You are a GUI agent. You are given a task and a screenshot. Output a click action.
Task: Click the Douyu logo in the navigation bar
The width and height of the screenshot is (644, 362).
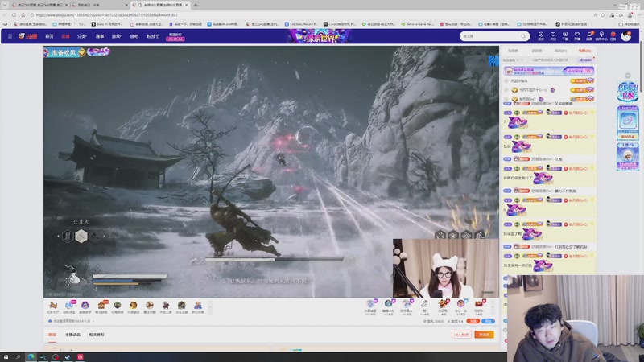pyautogui.click(x=28, y=36)
